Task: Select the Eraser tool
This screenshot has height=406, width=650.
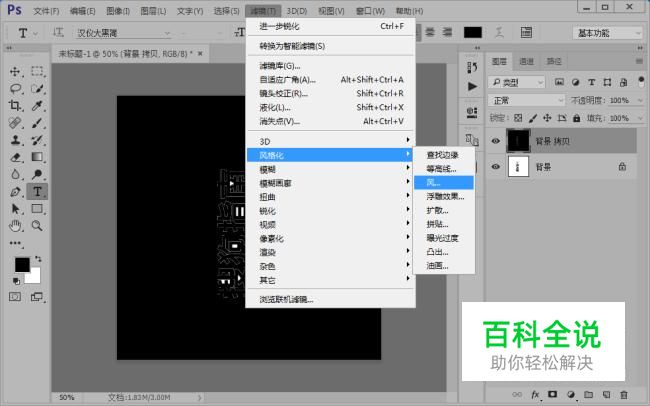Action: point(15,157)
